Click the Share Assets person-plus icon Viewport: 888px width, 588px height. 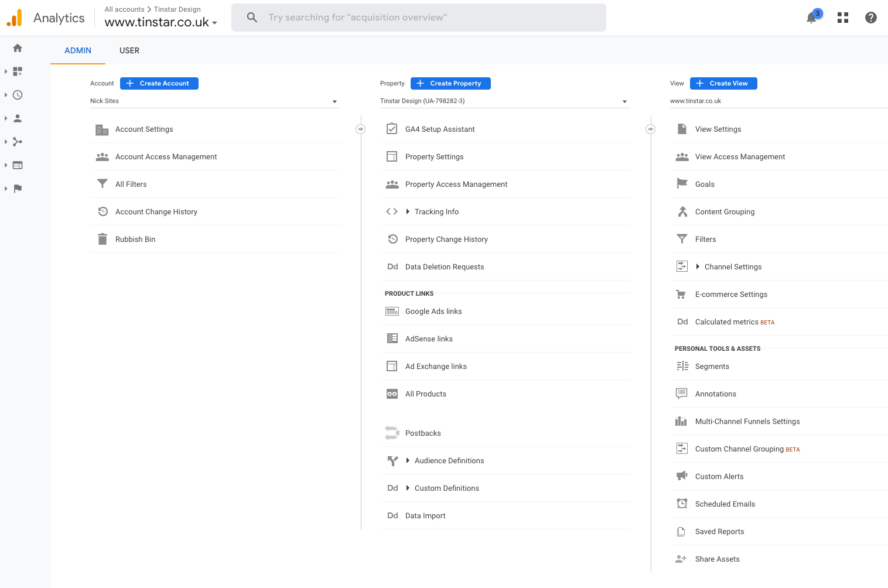pyautogui.click(x=681, y=559)
